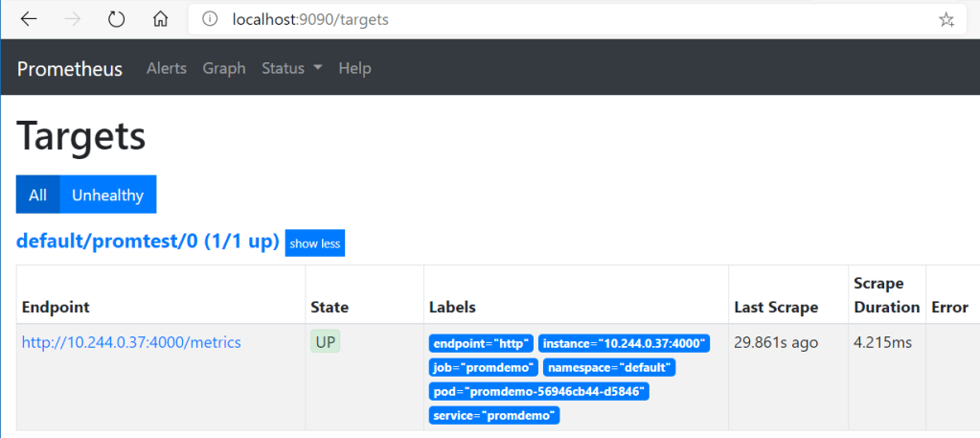The height and width of the screenshot is (438, 980).
Task: Collapse targets with show less button
Action: 315,243
